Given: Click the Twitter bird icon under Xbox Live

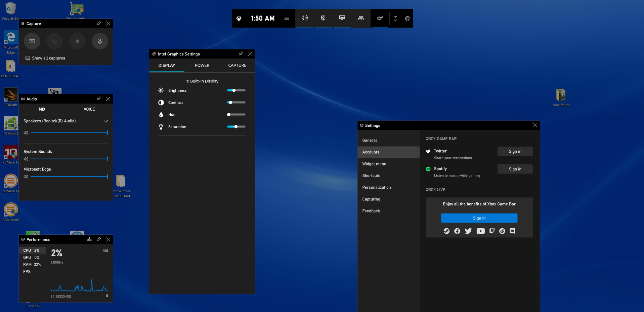Looking at the screenshot, I should [x=468, y=231].
